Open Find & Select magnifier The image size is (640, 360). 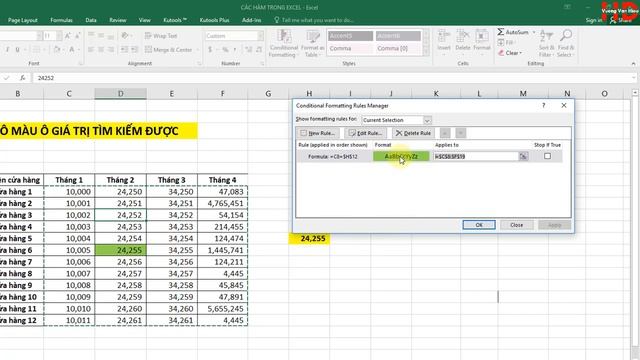click(565, 43)
